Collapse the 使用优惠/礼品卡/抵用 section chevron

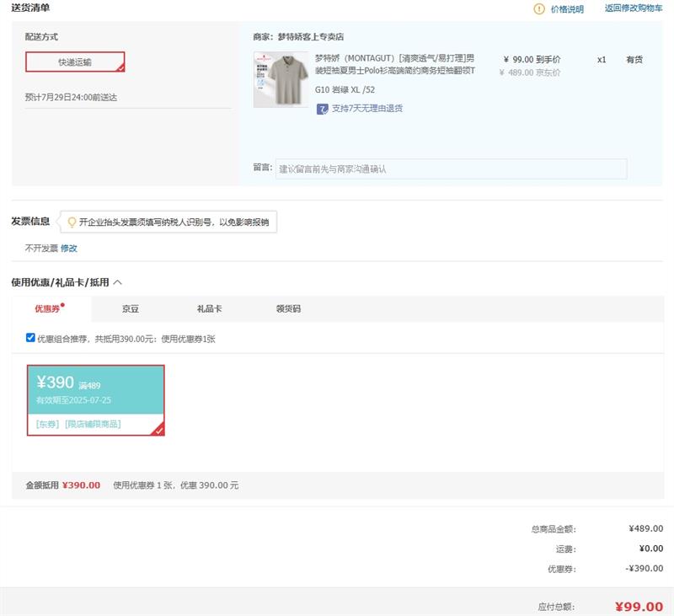(x=118, y=282)
